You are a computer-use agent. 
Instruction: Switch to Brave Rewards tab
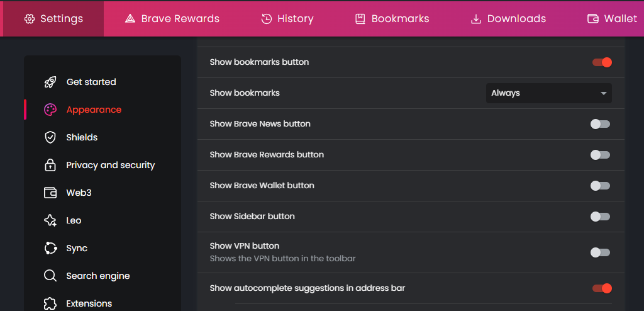coord(172,19)
